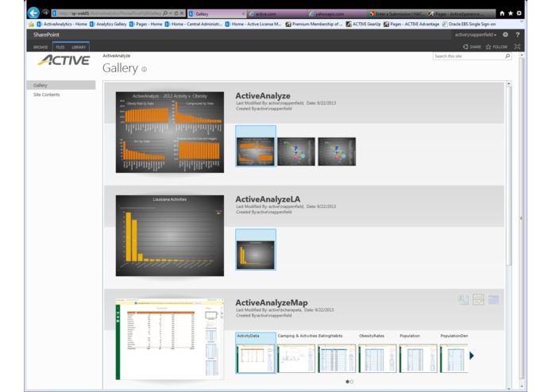Open ActiveAnalytics - Home bookmark
Screen dimensions: 552x392
point(62,25)
